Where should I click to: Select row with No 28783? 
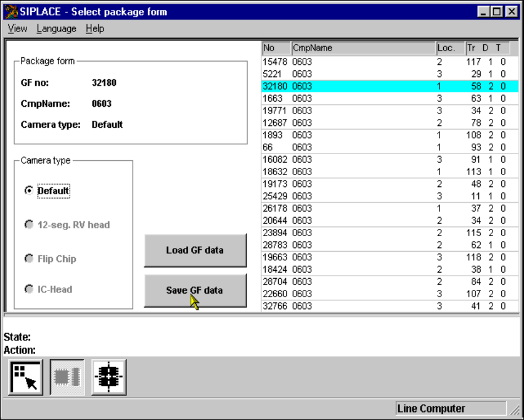tap(390, 245)
